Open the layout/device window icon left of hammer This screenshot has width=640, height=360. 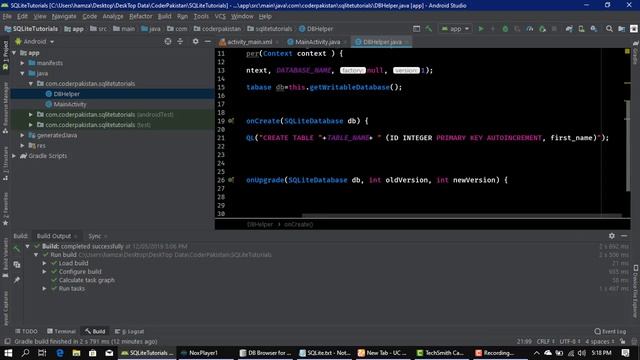coord(416,29)
